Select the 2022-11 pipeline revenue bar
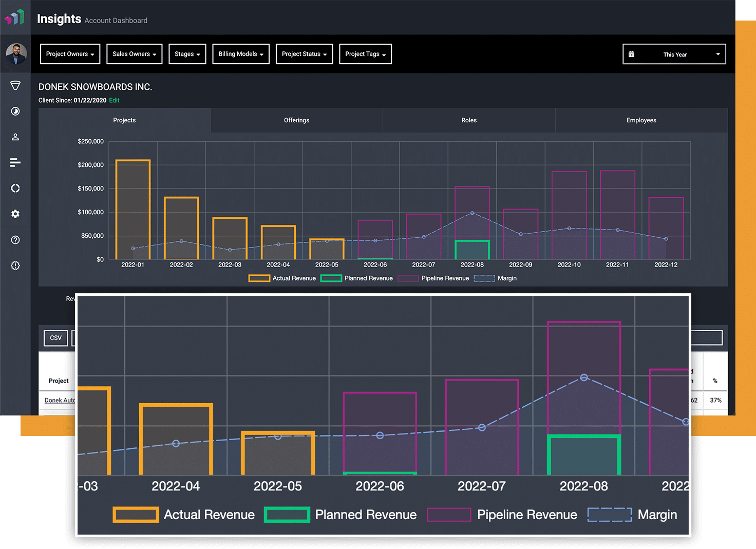 [617, 215]
